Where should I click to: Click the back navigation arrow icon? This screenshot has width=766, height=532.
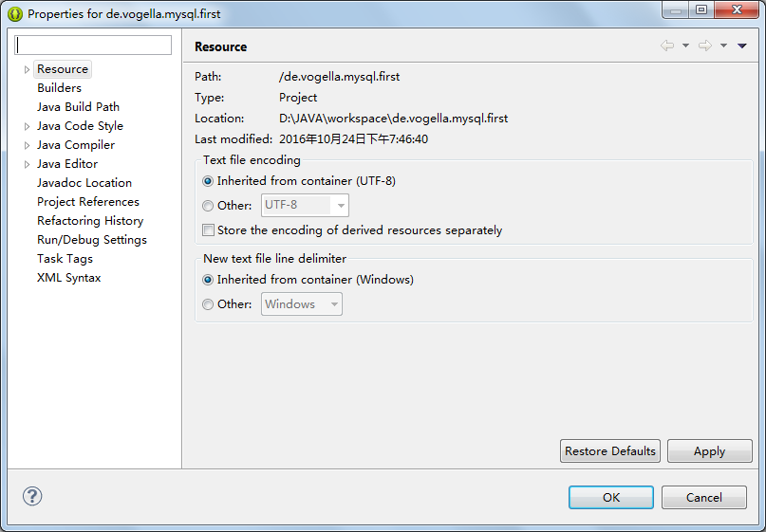[667, 46]
